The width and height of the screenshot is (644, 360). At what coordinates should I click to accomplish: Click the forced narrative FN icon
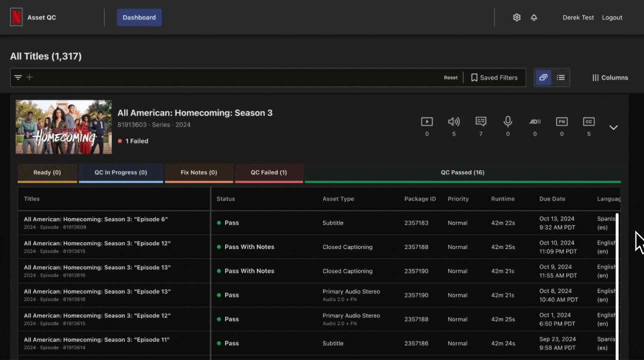pyautogui.click(x=562, y=121)
